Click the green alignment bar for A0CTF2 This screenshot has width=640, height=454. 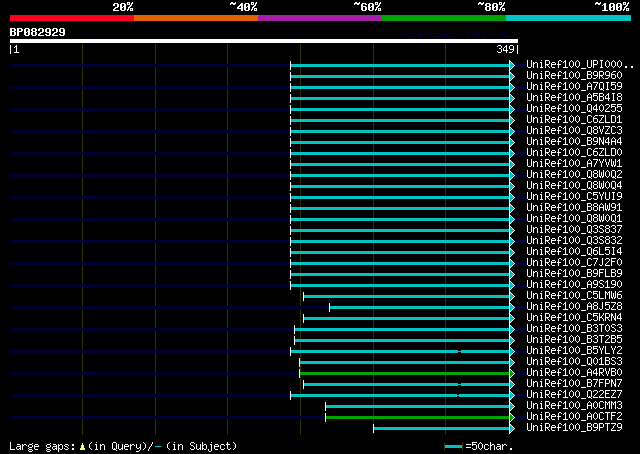418,418
